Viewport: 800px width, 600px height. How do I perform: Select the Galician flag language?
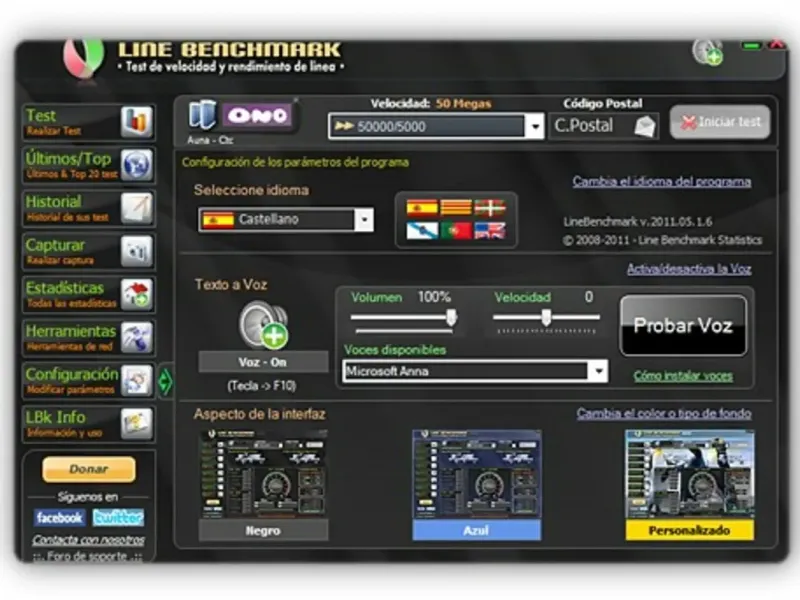(x=422, y=231)
